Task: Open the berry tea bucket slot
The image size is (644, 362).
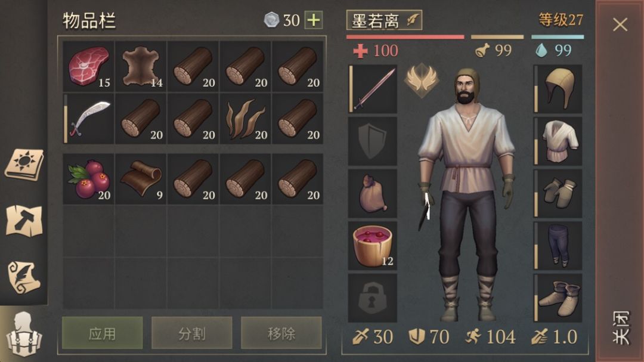Action: [x=373, y=246]
